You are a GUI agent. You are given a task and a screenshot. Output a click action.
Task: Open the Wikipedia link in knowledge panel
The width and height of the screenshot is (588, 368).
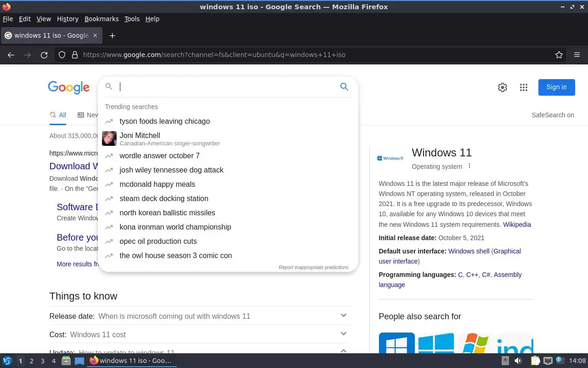517,224
